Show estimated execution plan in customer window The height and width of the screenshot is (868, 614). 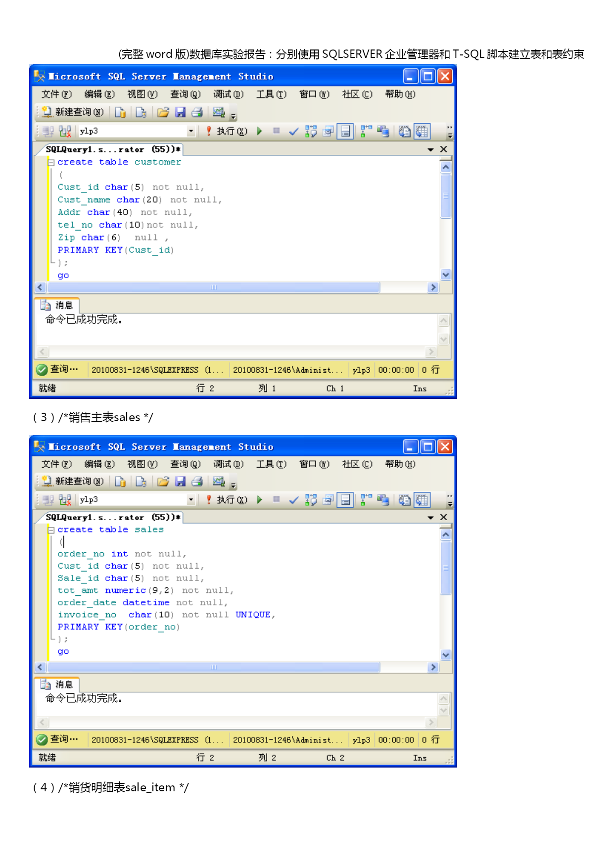pyautogui.click(x=311, y=131)
